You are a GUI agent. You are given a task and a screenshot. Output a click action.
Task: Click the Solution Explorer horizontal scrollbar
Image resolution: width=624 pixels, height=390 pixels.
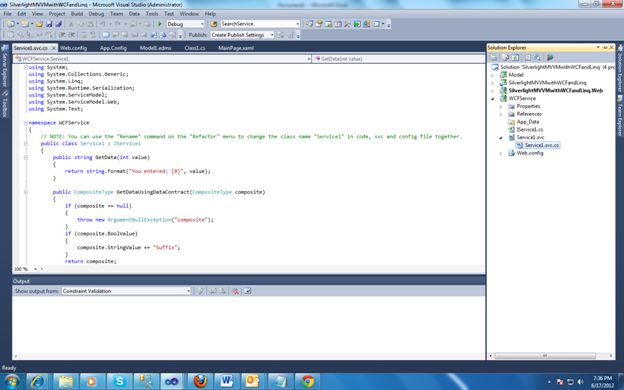coord(545,356)
